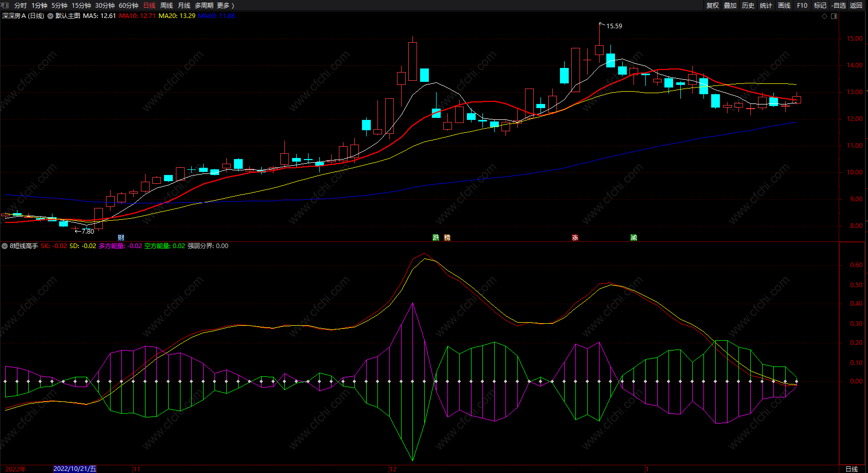
Task: Switch to the 分时 tab
Action: point(21,5)
